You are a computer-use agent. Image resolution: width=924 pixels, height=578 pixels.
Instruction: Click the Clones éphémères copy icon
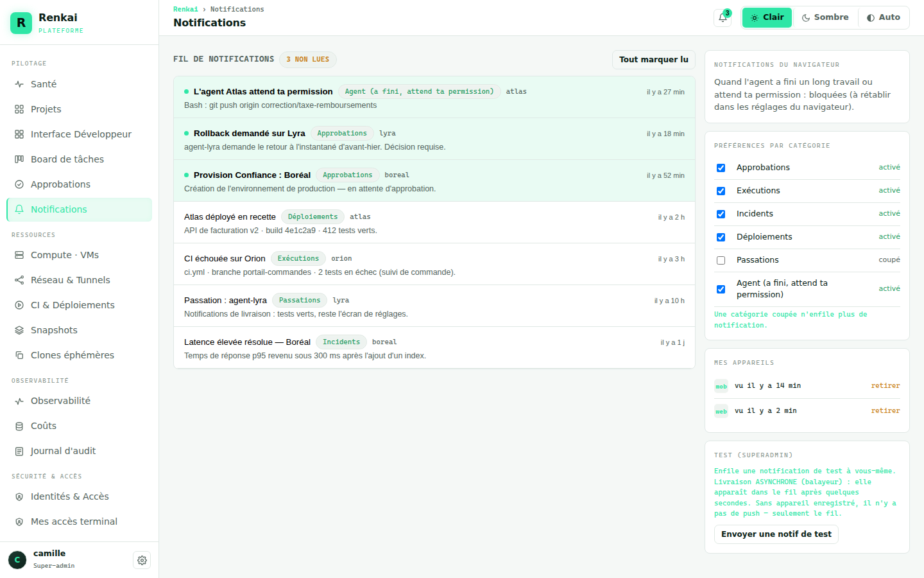pyautogui.click(x=19, y=355)
